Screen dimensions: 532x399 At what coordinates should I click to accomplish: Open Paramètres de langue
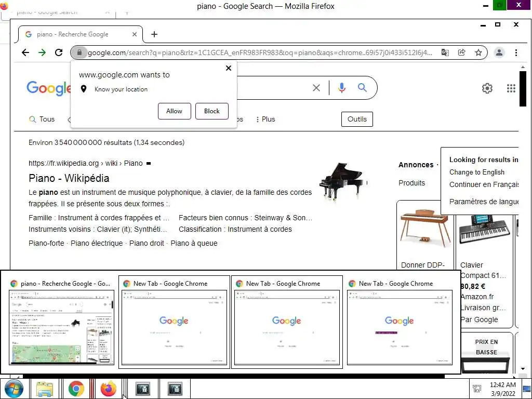(484, 202)
